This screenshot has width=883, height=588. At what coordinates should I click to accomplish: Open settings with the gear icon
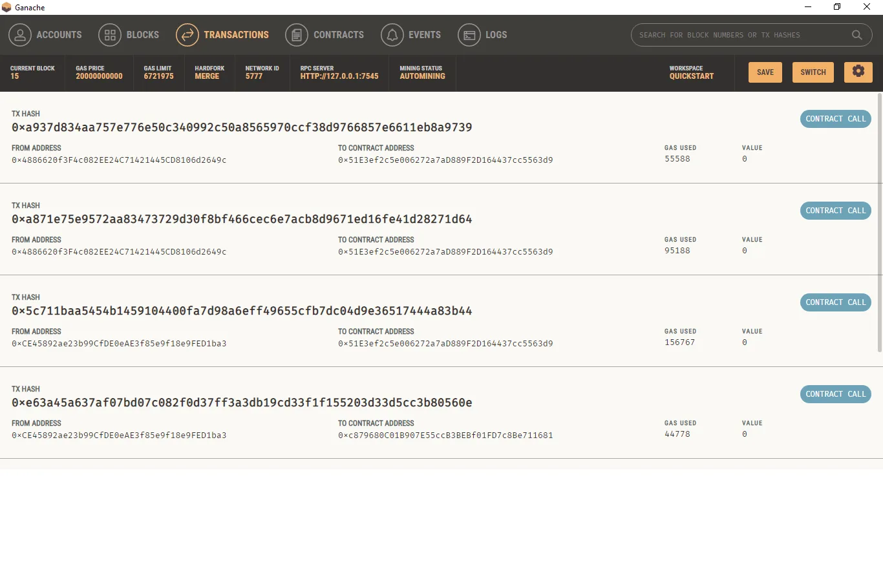click(x=858, y=72)
